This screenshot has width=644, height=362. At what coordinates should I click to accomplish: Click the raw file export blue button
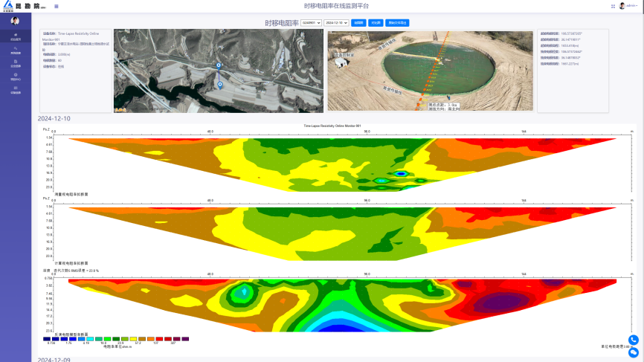398,23
